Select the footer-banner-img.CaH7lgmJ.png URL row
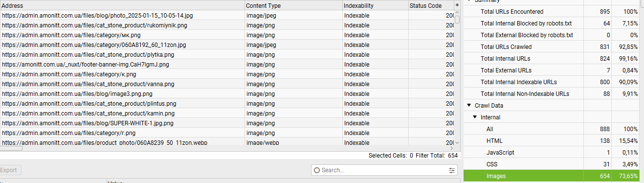Screen dimensions: 644x183 (227, 64)
